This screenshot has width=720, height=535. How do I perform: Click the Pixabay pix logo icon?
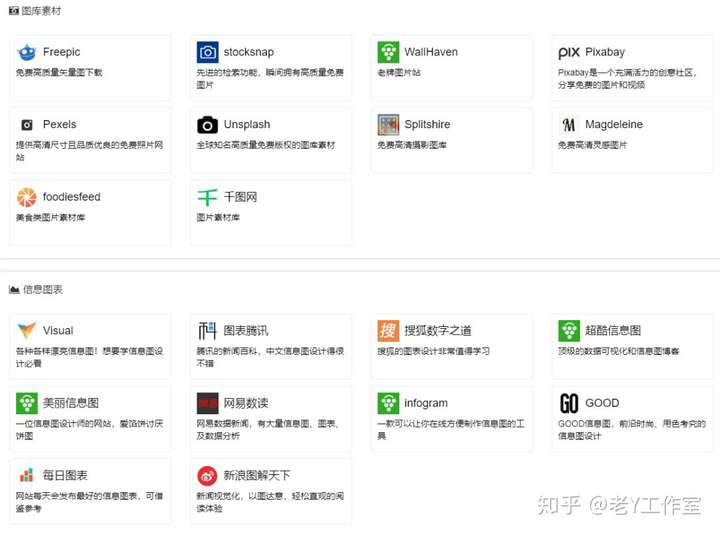569,53
